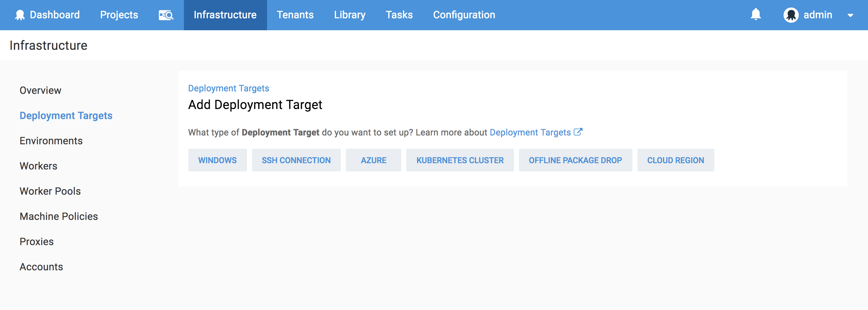Screen dimensions: 868x310
Task: Select the Azure target type
Action: pos(373,160)
